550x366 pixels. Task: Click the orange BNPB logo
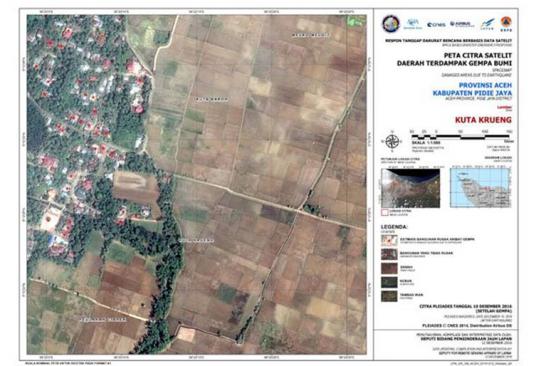pos(506,24)
